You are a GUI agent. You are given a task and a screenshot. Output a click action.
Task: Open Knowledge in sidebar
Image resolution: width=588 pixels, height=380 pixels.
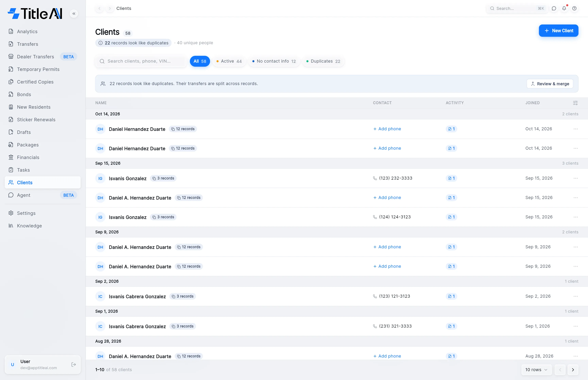(x=42, y=226)
